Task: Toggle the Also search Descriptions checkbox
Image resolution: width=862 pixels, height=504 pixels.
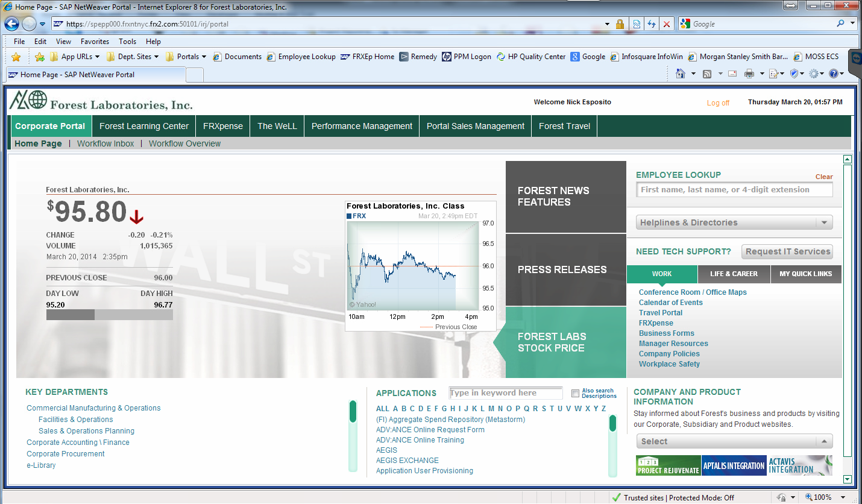Action: coord(575,394)
